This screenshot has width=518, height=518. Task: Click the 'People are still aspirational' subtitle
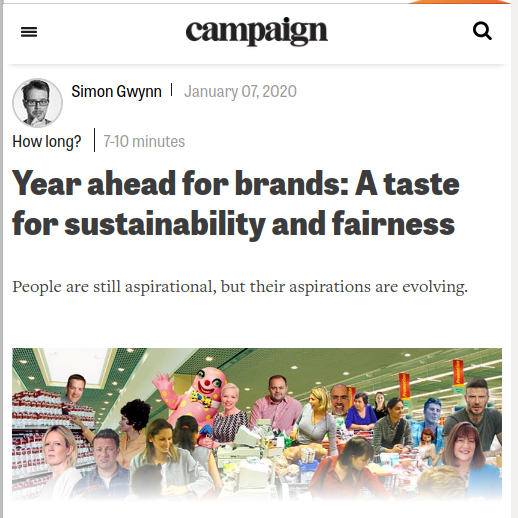(x=240, y=287)
